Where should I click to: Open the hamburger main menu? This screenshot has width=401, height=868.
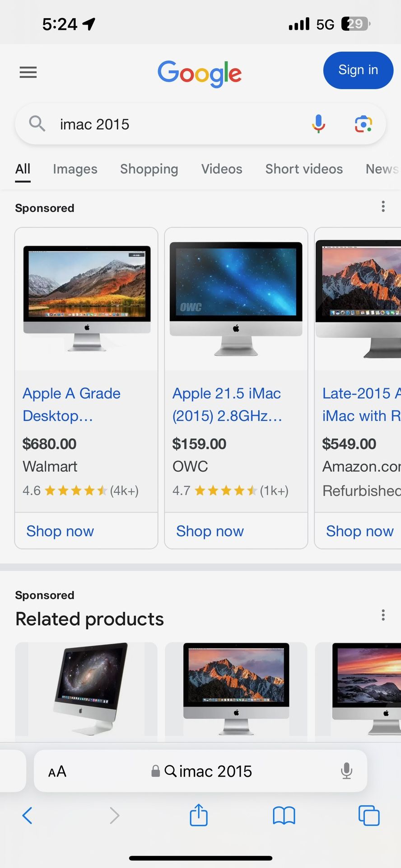(28, 72)
